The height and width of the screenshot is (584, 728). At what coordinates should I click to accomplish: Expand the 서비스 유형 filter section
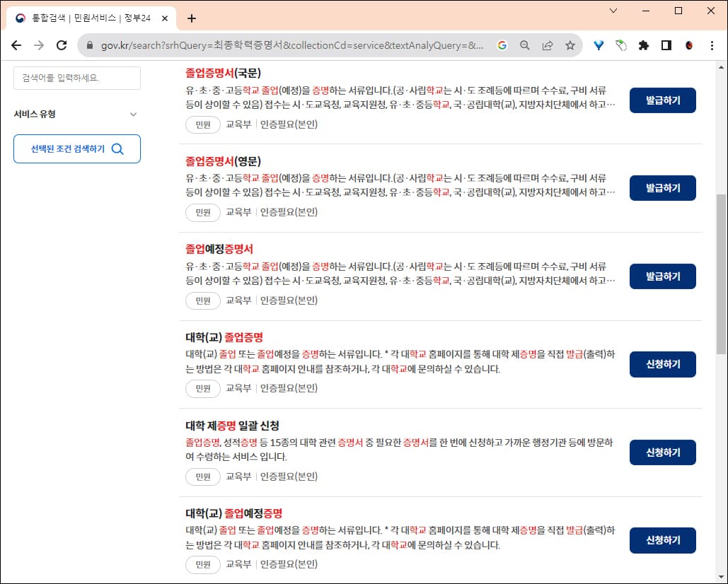pyautogui.click(x=76, y=114)
